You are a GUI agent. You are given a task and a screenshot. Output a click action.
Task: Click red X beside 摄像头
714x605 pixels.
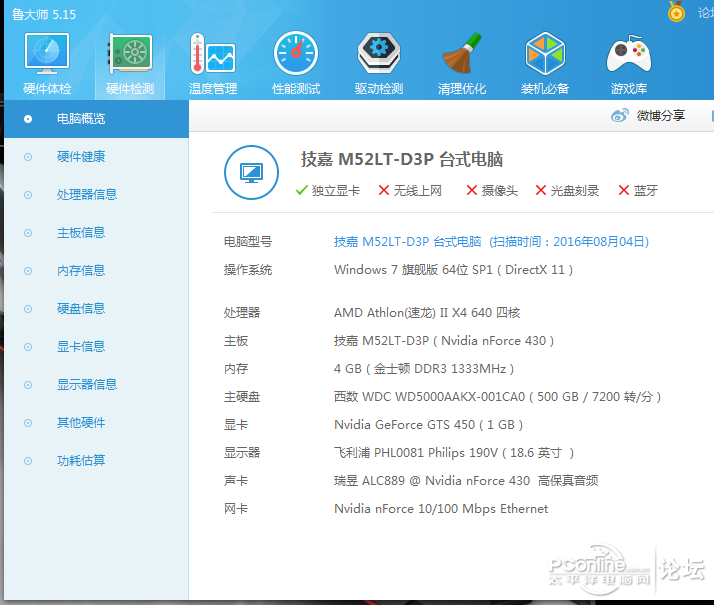point(472,190)
